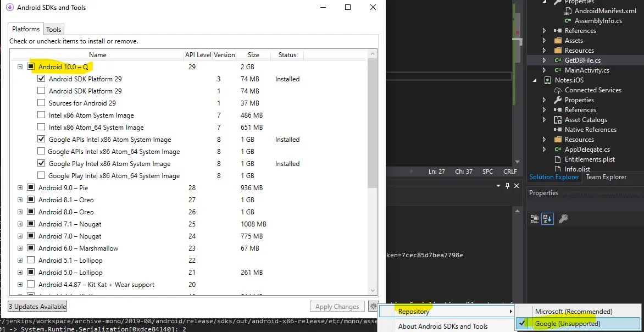Viewport: 644px width, 332px height.
Task: Open the Repository submenu
Action: pyautogui.click(x=447, y=312)
